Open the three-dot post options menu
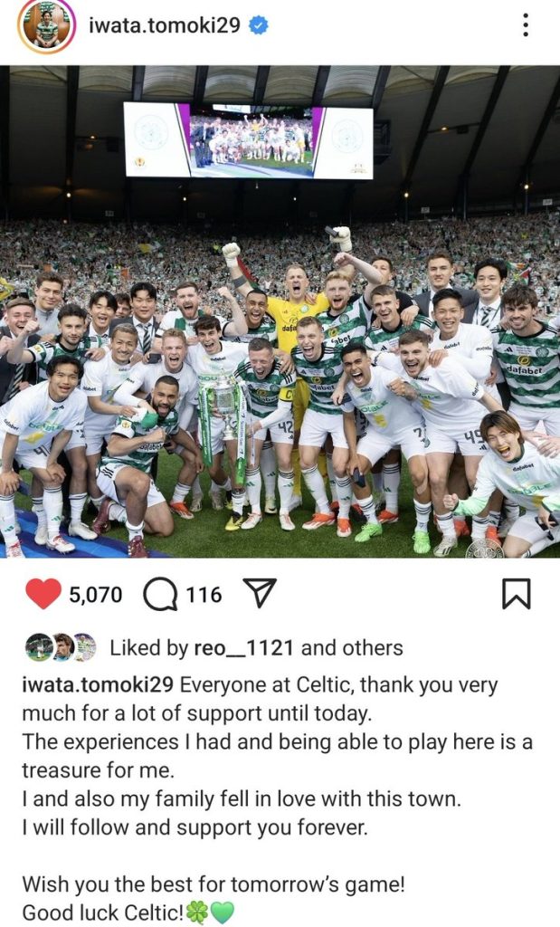Image resolution: width=560 pixels, height=927 pixels. click(525, 24)
